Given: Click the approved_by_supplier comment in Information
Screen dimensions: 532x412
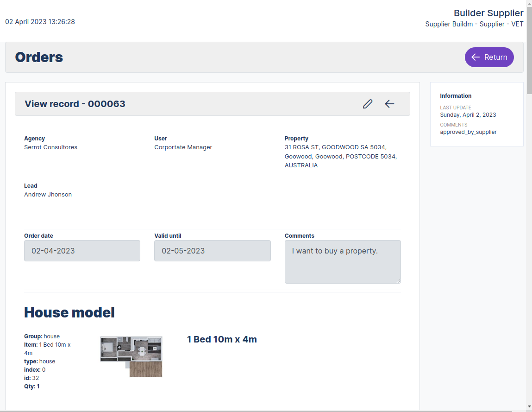Looking at the screenshot, I should tap(468, 132).
